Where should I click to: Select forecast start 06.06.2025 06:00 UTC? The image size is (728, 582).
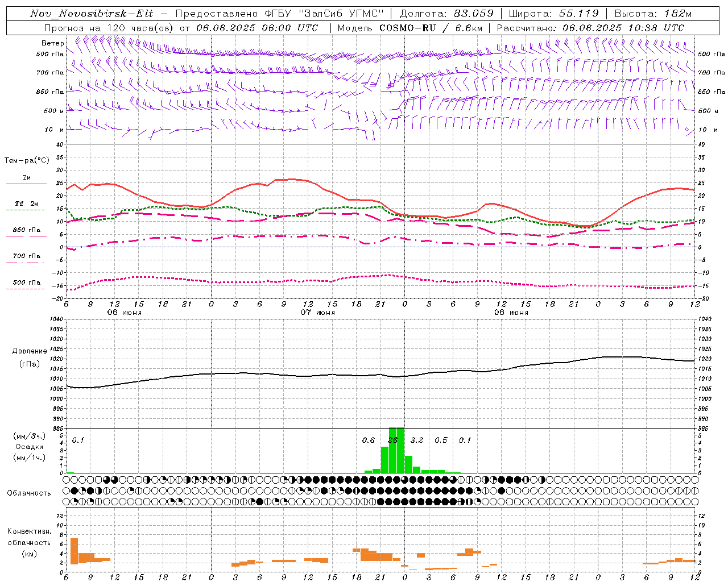click(257, 28)
